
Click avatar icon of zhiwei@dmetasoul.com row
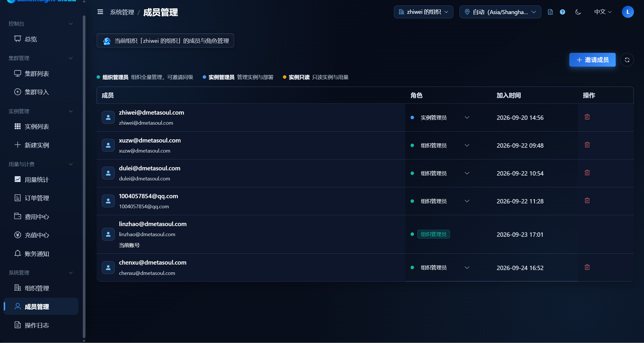tap(108, 117)
